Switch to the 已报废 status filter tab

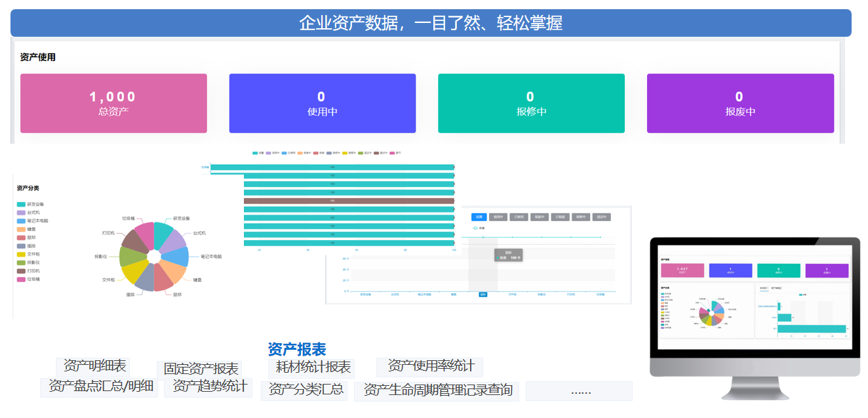click(x=561, y=217)
